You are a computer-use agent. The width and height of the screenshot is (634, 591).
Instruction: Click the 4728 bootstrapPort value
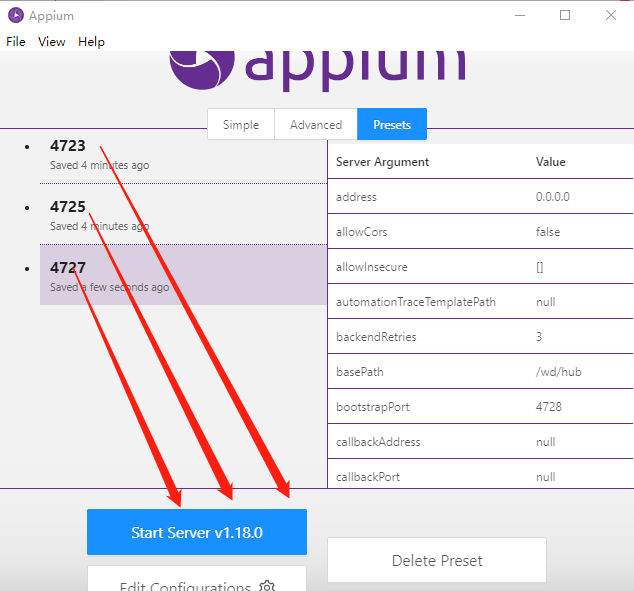(549, 407)
